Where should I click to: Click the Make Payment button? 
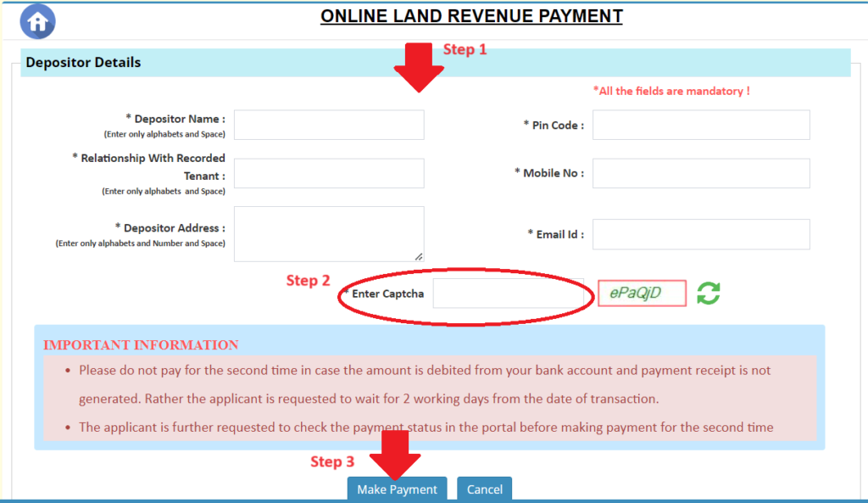(397, 489)
